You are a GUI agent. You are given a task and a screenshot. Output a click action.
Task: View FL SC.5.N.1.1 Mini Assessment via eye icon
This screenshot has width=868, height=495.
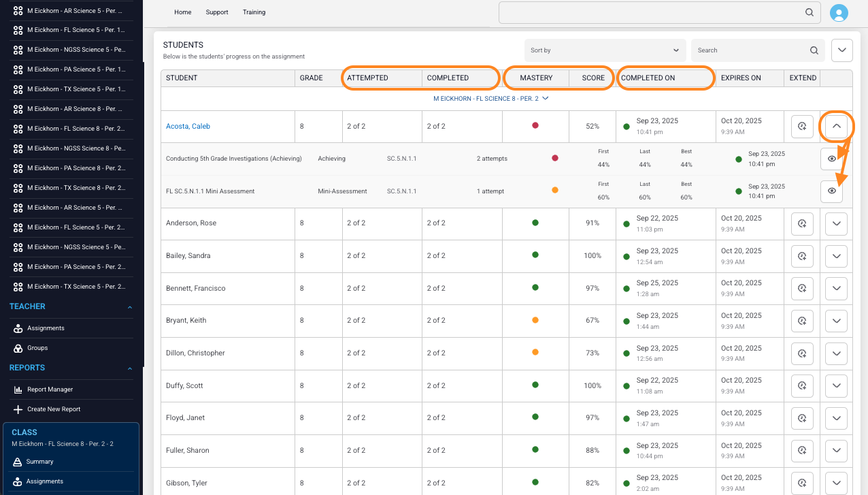point(831,191)
